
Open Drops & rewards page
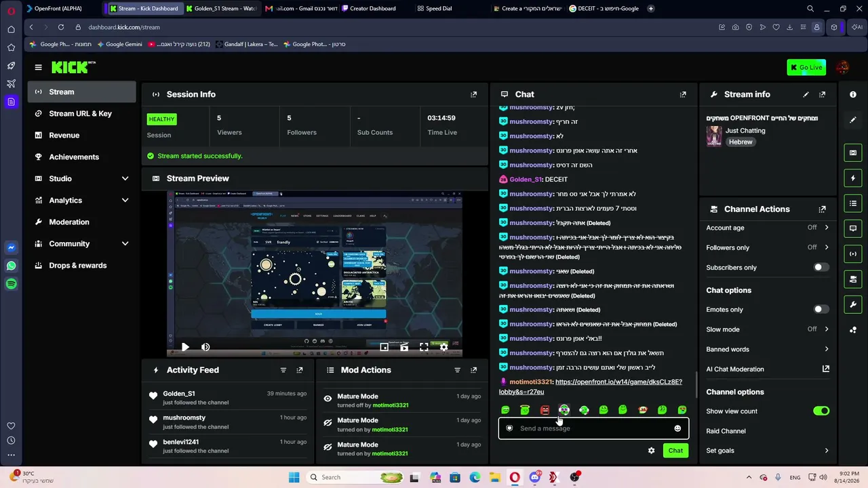coord(82,265)
